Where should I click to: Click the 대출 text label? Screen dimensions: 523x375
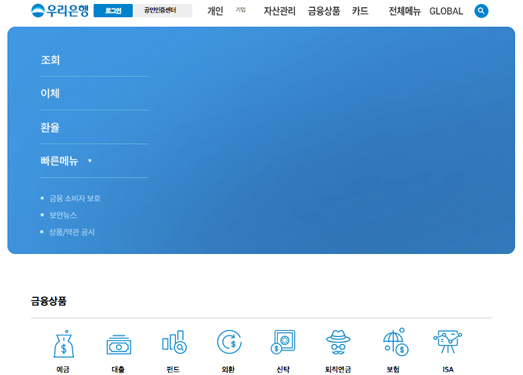[x=118, y=369]
